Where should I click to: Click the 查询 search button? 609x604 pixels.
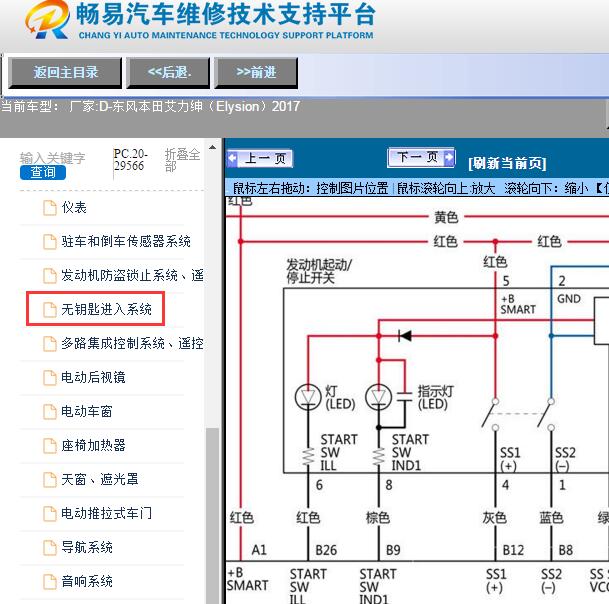click(x=43, y=172)
